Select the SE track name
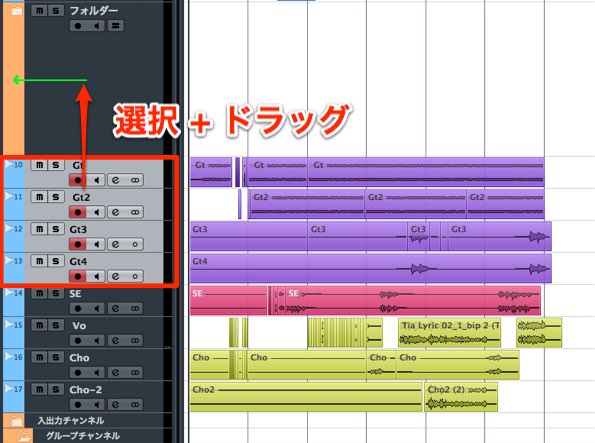This screenshot has height=443, width=595. 75,293
